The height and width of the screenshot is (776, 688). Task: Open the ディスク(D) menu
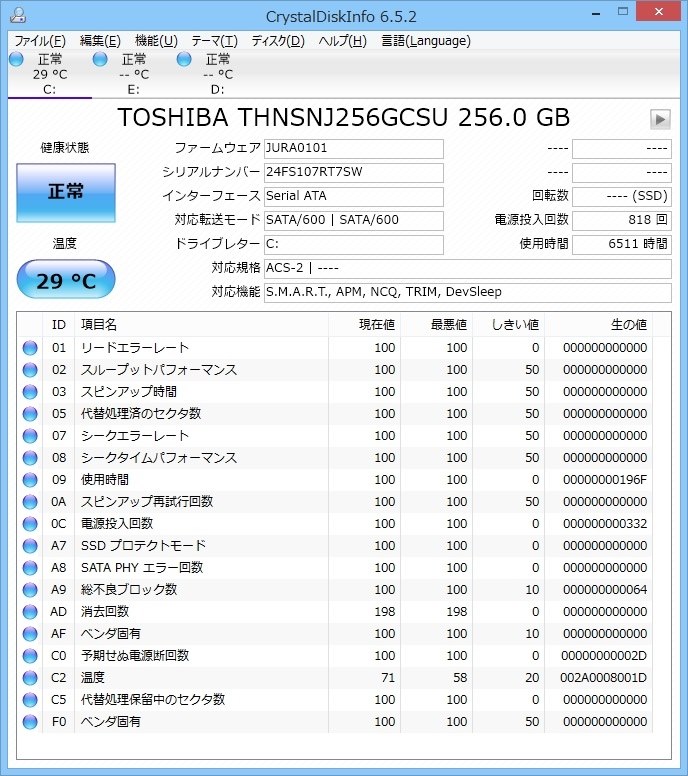click(278, 41)
